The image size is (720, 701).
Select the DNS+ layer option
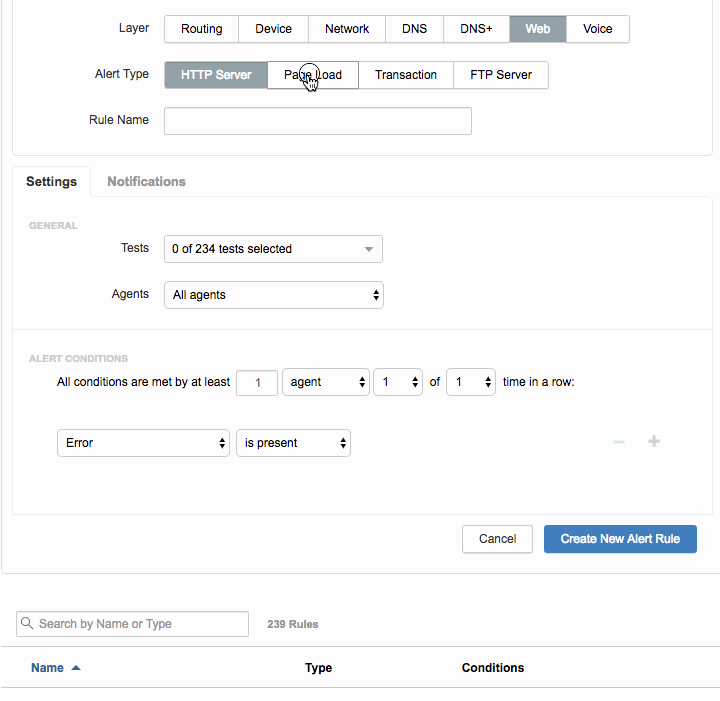tap(476, 29)
